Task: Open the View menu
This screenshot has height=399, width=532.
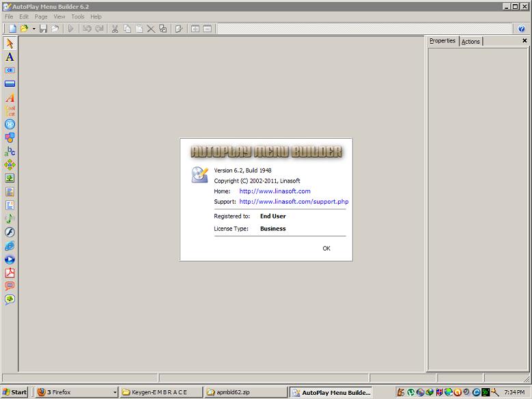Action: pyautogui.click(x=59, y=16)
